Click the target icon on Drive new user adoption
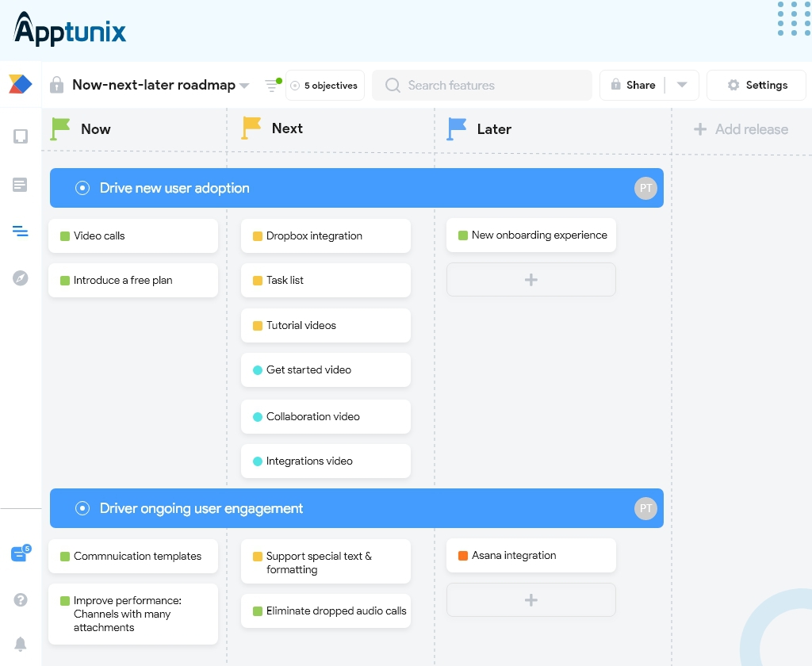 pyautogui.click(x=82, y=188)
